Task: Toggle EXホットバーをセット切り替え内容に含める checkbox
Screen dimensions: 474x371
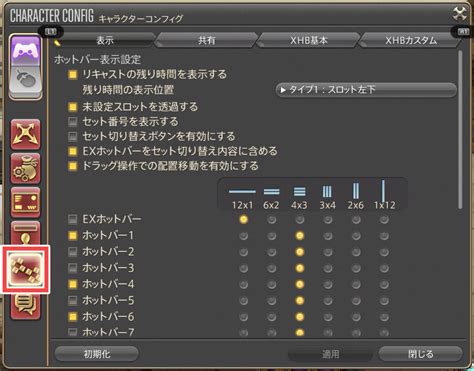Action: coord(73,151)
